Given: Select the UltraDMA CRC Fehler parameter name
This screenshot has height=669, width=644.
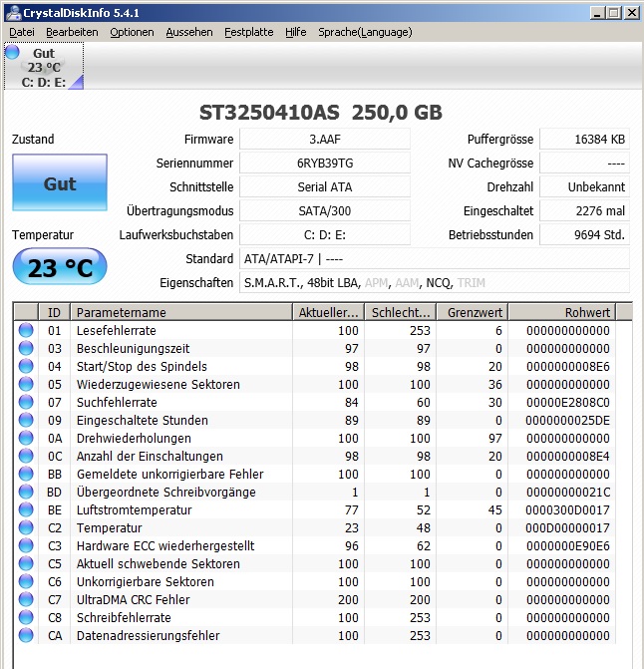Looking at the screenshot, I should point(133,599).
